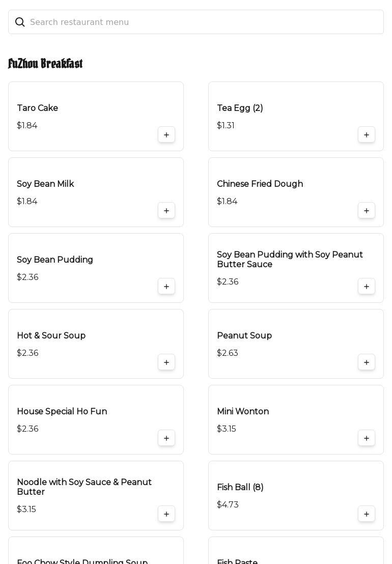
Task: Type in the Search restaurant menu field
Action: click(x=204, y=22)
